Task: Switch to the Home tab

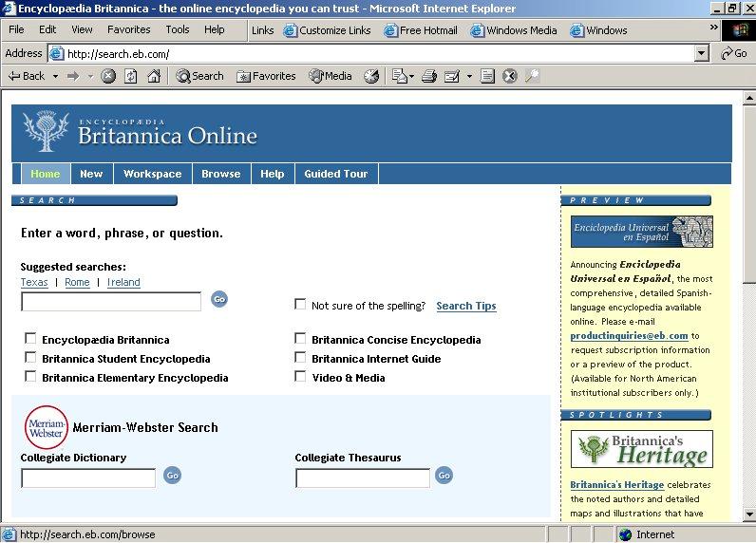Action: (46, 174)
